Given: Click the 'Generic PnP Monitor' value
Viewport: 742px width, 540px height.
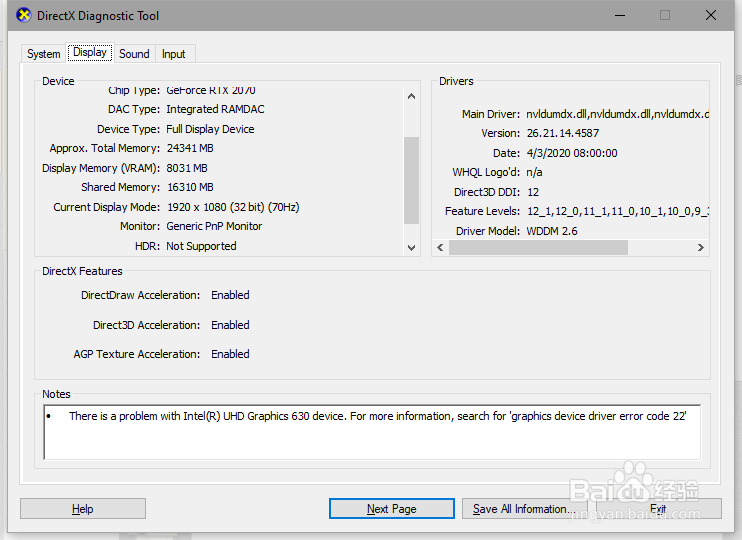Looking at the screenshot, I should [214, 226].
